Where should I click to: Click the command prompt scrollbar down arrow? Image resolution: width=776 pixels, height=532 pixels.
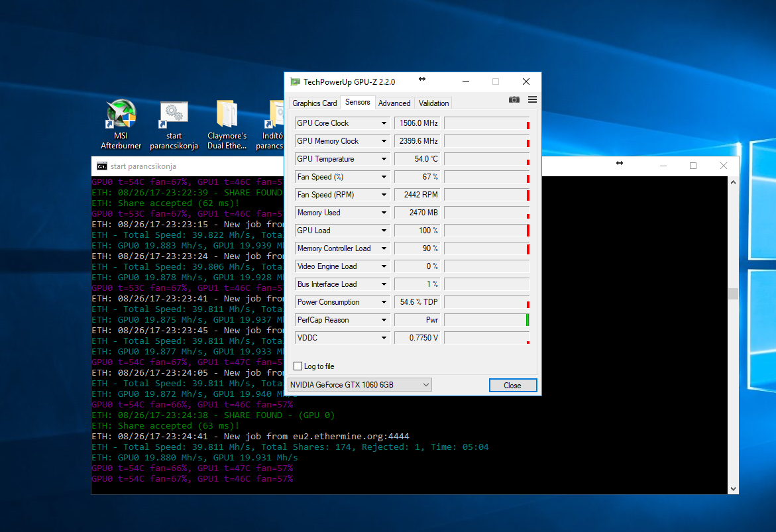(x=733, y=488)
